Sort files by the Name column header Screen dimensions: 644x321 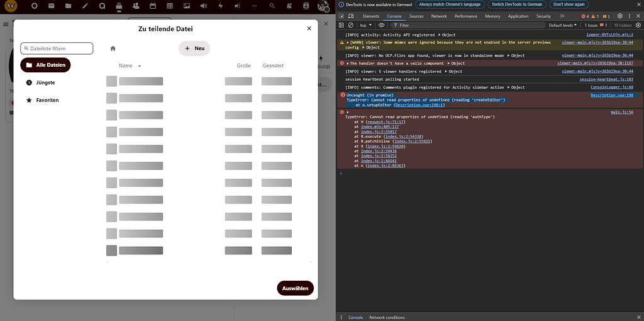[126, 65]
